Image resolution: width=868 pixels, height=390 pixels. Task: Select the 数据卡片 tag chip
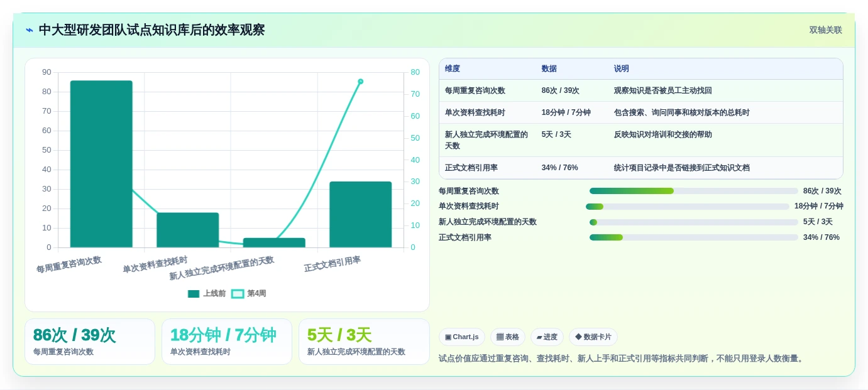[x=593, y=337]
